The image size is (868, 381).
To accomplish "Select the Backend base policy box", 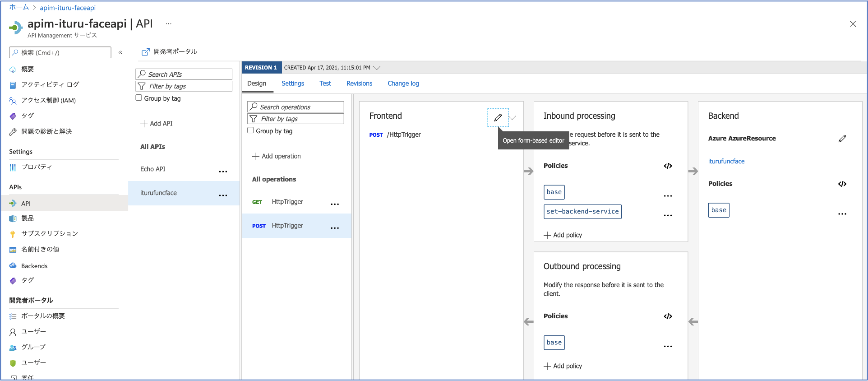I will pos(719,210).
